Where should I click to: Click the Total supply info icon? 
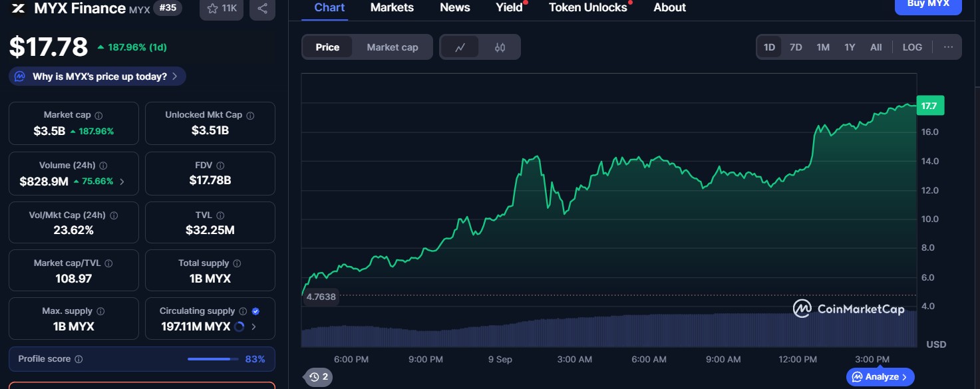click(x=237, y=263)
